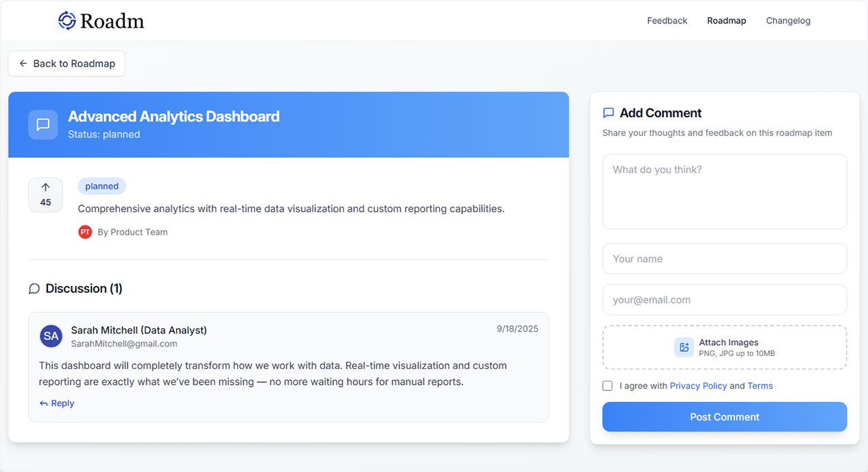Click the back arrow beside Back to Roadmap
The width and height of the screenshot is (868, 472).
click(x=23, y=63)
